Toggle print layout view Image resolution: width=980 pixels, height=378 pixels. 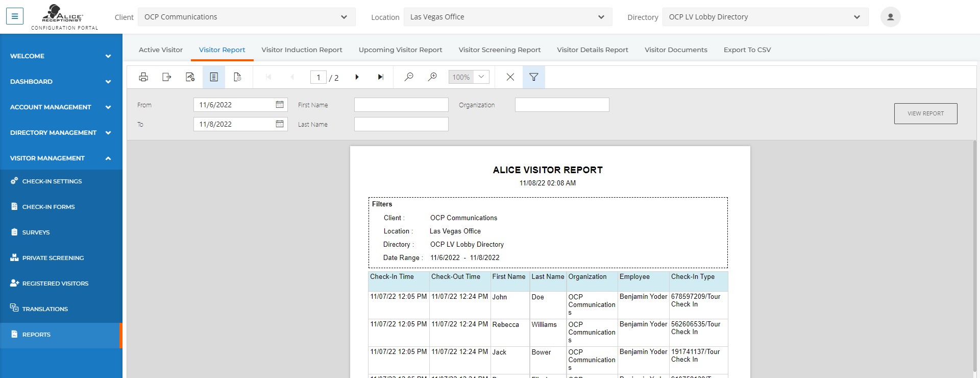coord(214,77)
